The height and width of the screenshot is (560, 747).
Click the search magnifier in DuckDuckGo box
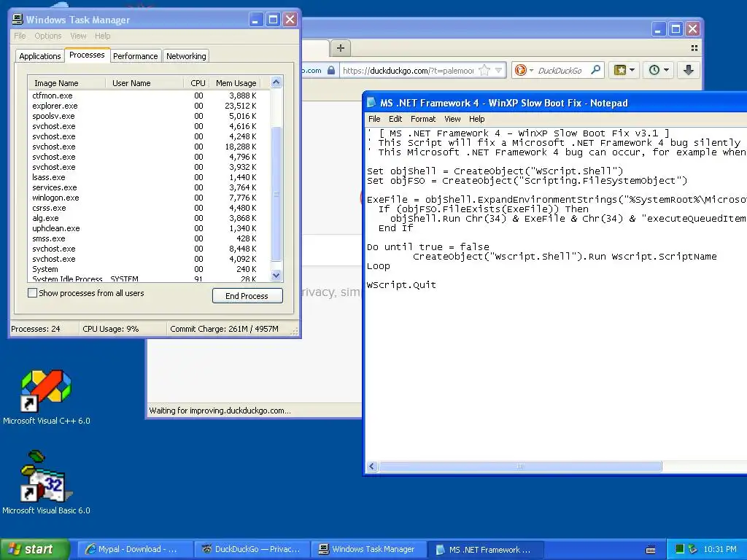(595, 70)
